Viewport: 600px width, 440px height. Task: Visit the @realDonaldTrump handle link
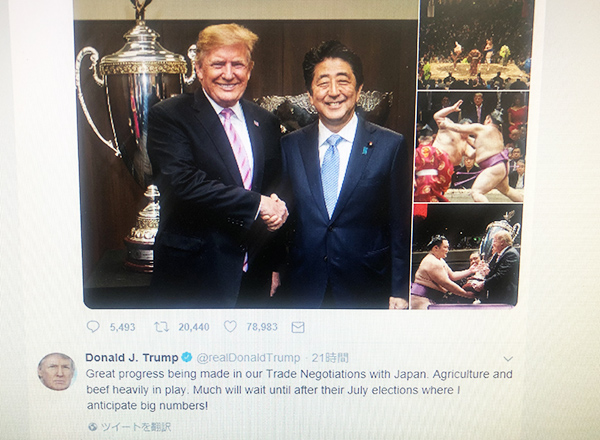pos(248,358)
